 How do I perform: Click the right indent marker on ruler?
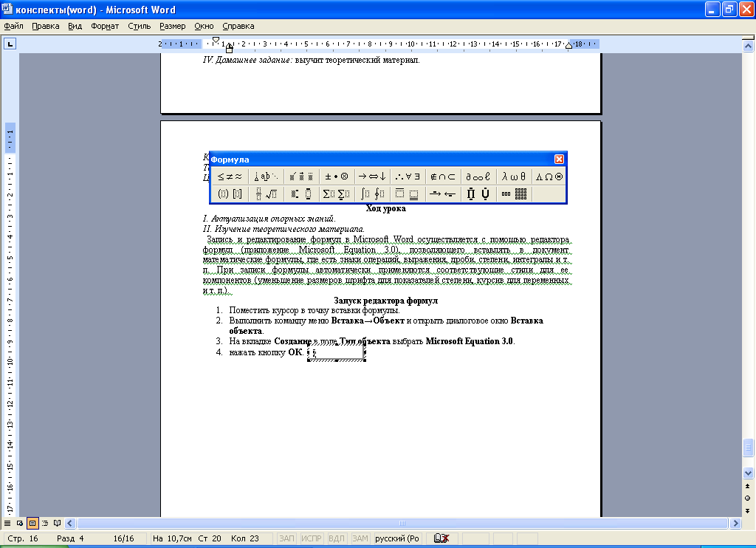[x=568, y=46]
